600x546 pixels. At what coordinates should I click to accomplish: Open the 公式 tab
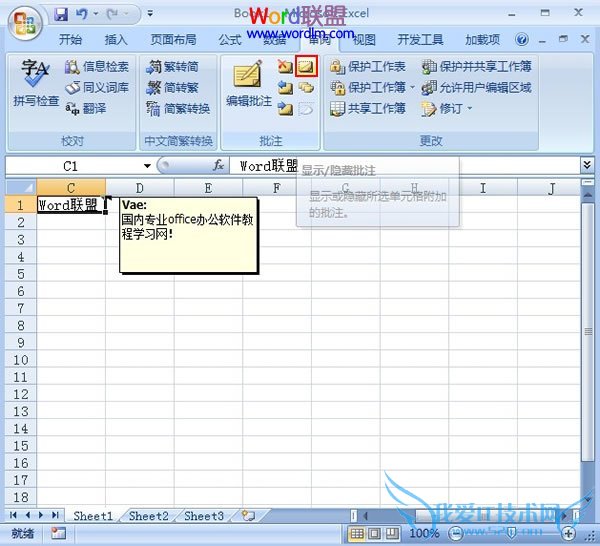230,39
